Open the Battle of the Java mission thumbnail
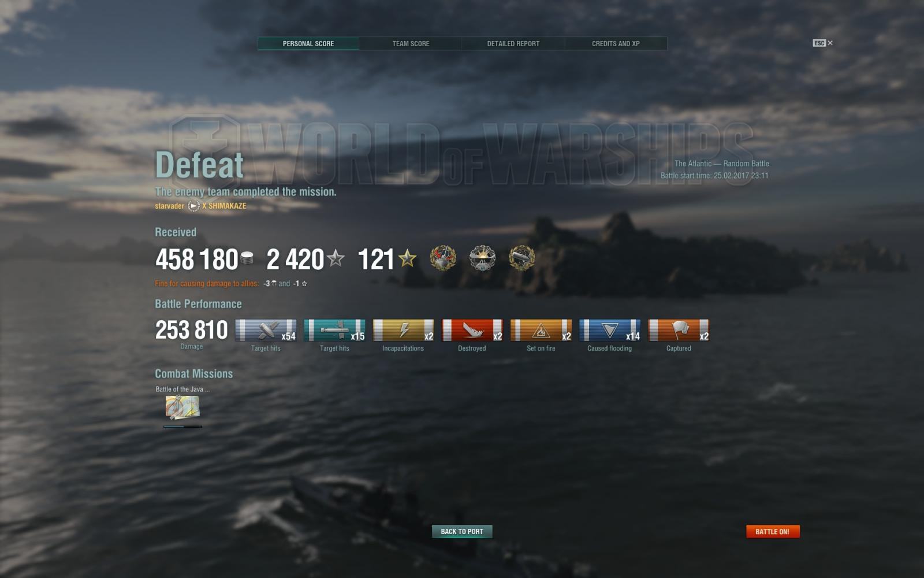 coord(182,407)
